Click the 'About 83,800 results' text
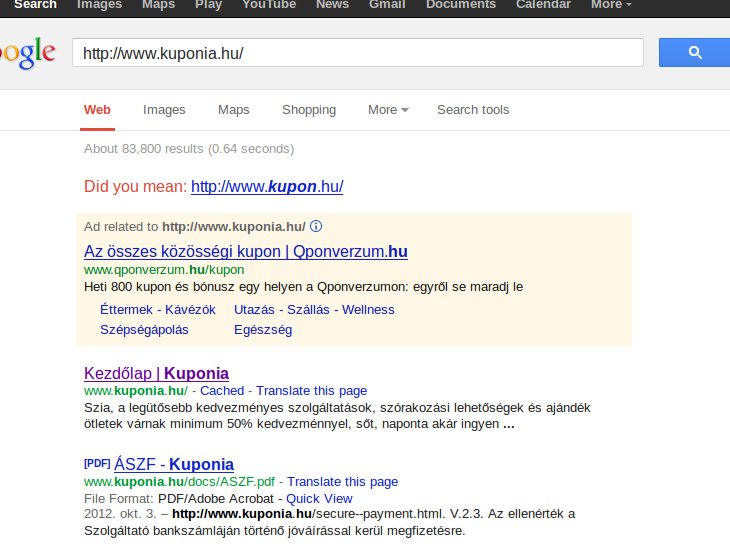Viewport: 730px width, 556px height. click(x=143, y=149)
